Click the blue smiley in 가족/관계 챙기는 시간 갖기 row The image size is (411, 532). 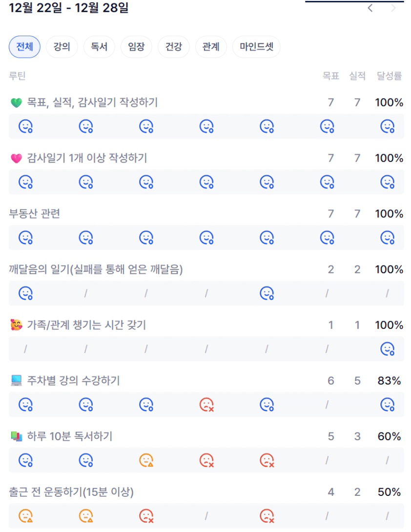(x=388, y=349)
